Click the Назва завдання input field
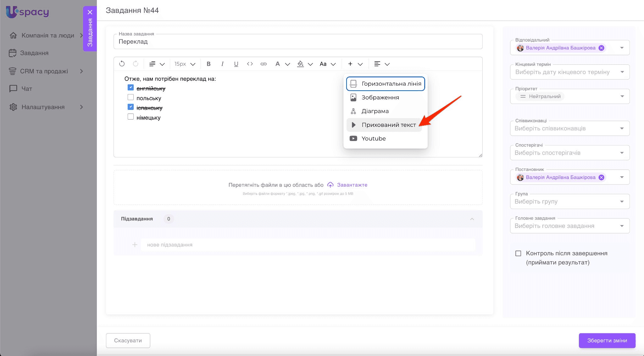 (298, 42)
